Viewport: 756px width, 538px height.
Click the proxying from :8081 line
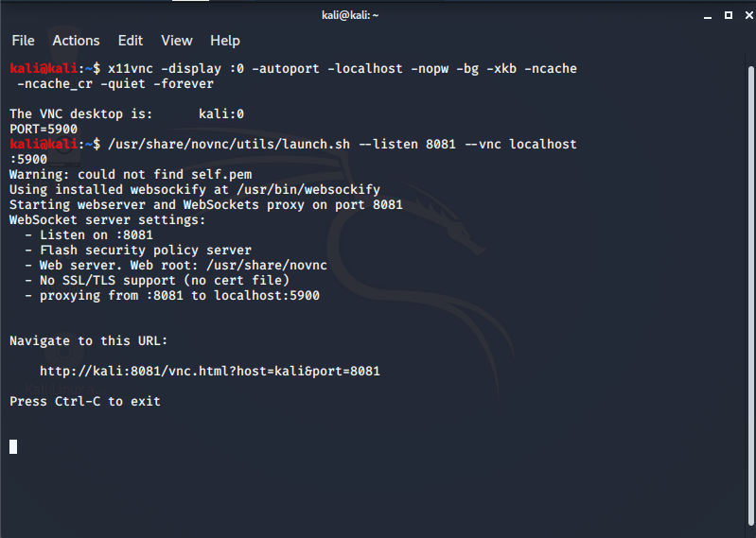point(172,295)
